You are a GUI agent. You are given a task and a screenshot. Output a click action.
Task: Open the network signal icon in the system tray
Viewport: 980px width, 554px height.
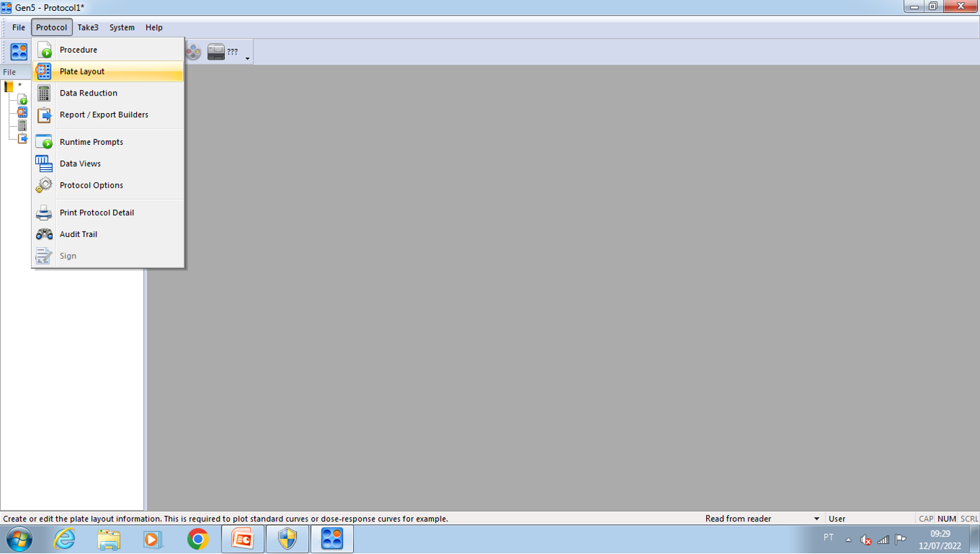[883, 540]
